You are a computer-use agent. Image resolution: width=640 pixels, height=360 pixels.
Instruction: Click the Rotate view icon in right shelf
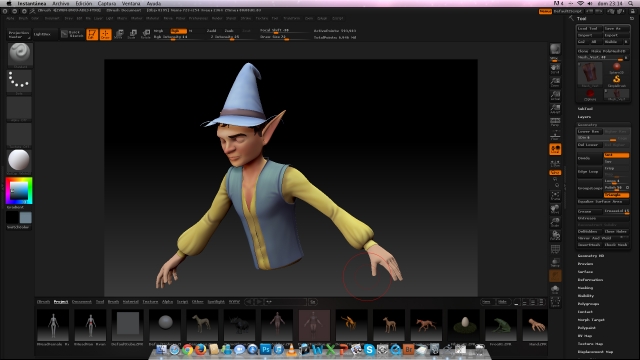(x=555, y=236)
